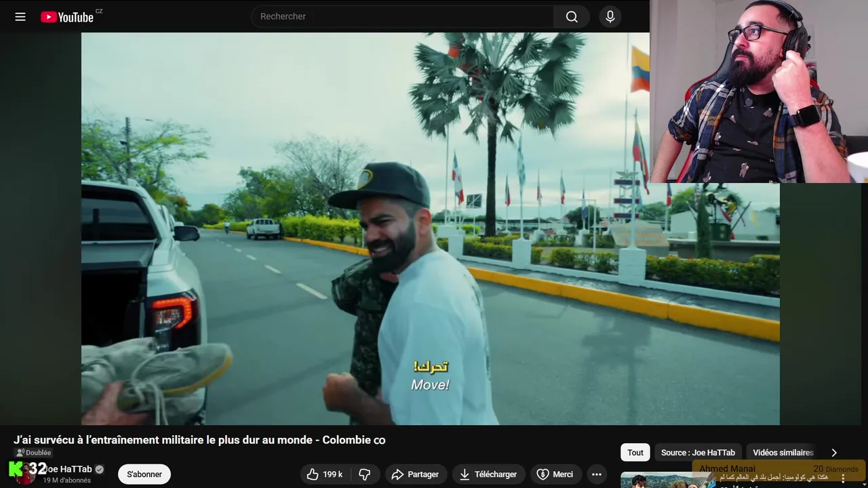The image size is (868, 488).
Task: Focus the Rechercher search field
Action: click(x=403, y=17)
